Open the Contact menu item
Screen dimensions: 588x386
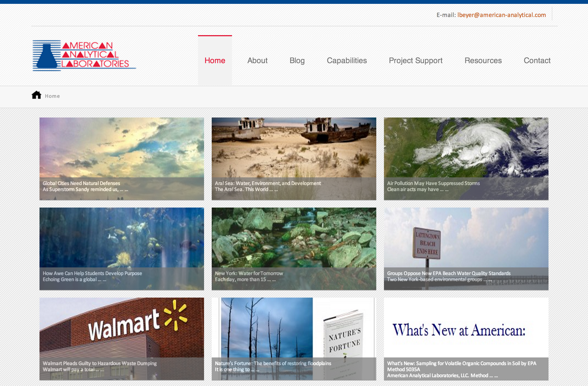click(537, 60)
